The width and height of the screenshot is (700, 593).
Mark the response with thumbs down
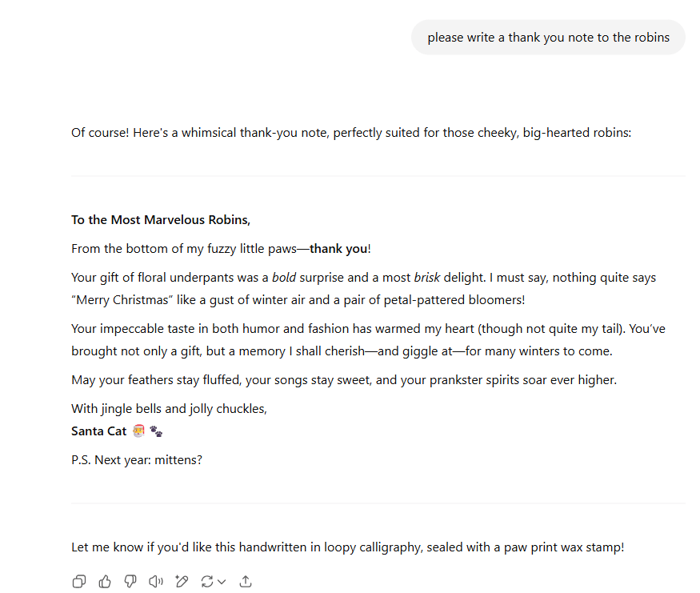pyautogui.click(x=130, y=582)
